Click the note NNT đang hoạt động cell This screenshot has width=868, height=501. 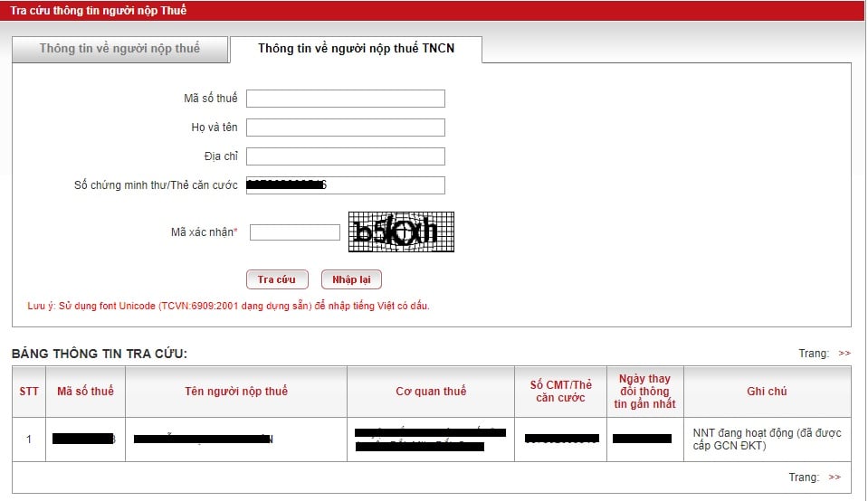768,440
